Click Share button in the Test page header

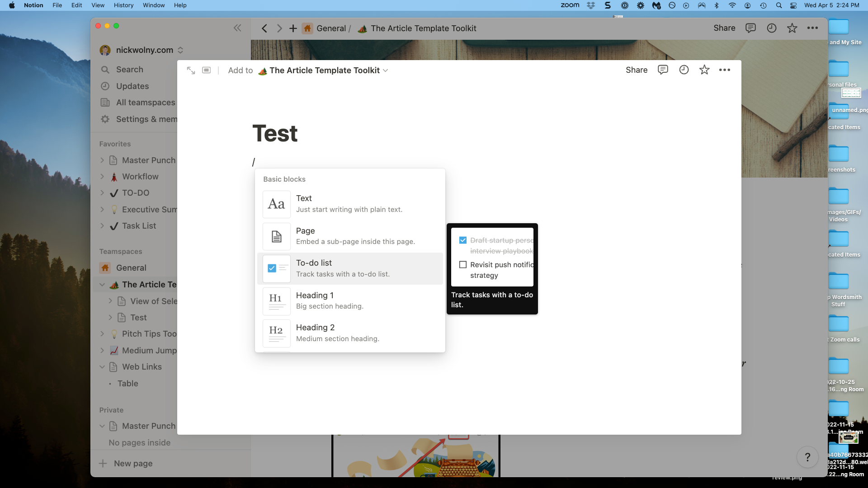pyautogui.click(x=637, y=70)
